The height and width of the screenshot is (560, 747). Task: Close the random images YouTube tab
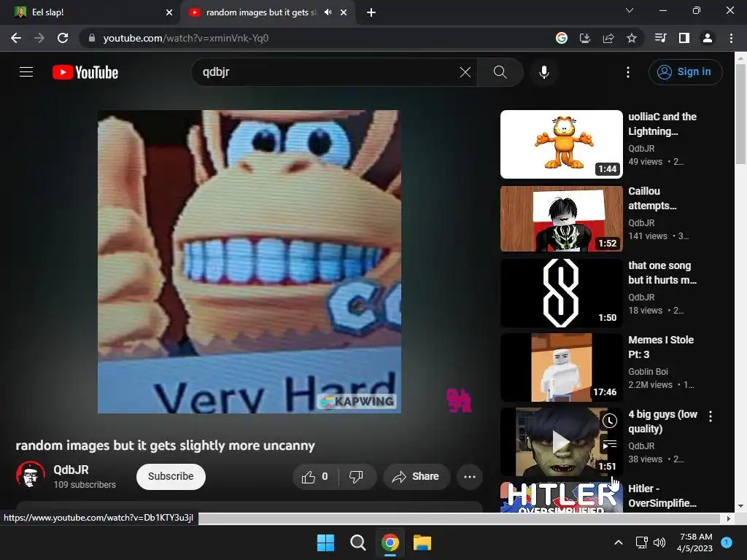click(344, 12)
